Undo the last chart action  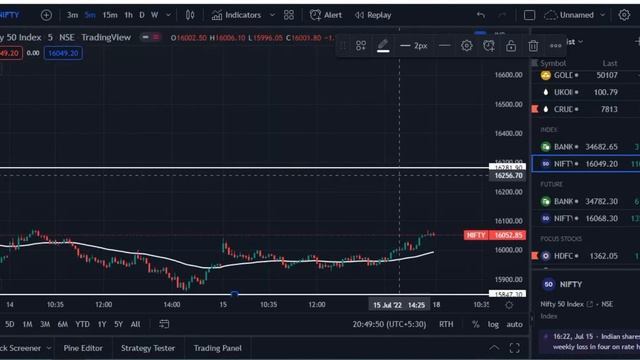pyautogui.click(x=481, y=15)
